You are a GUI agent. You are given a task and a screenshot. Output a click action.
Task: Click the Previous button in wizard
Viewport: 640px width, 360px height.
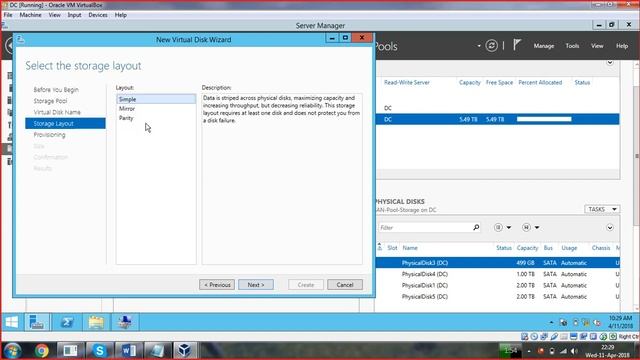(x=217, y=285)
